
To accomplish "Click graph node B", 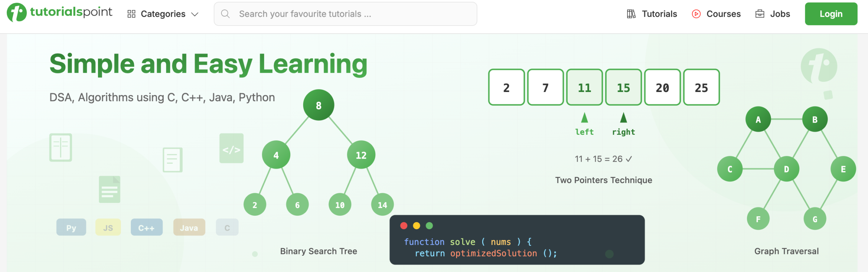I will tap(815, 119).
